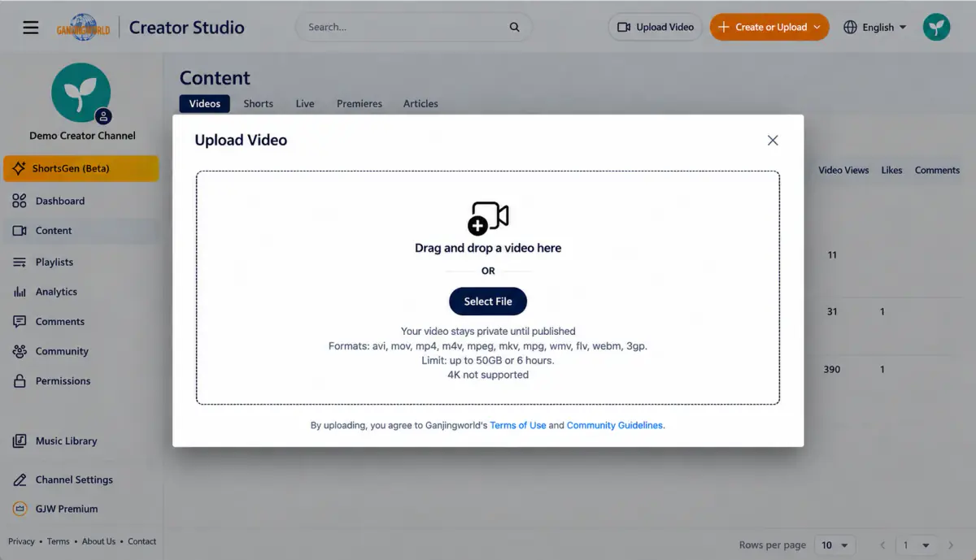The height and width of the screenshot is (560, 976).
Task: Go to next page arrow
Action: pyautogui.click(x=949, y=545)
